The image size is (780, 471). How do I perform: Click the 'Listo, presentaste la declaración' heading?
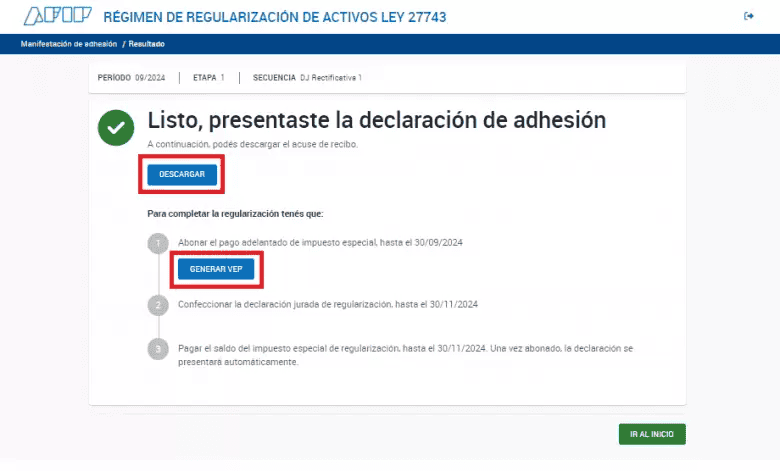pyautogui.click(x=376, y=120)
